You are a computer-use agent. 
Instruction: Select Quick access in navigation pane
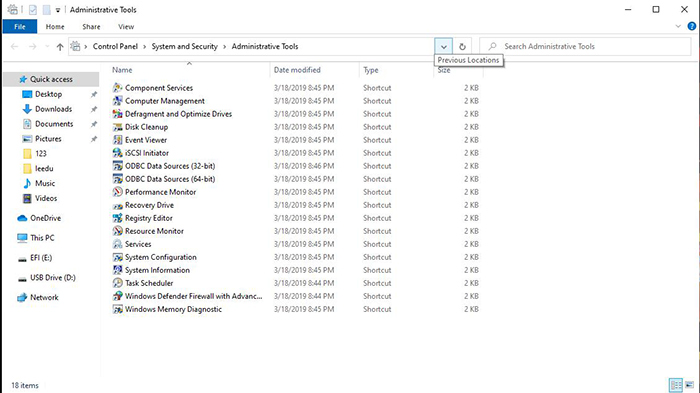coord(51,79)
